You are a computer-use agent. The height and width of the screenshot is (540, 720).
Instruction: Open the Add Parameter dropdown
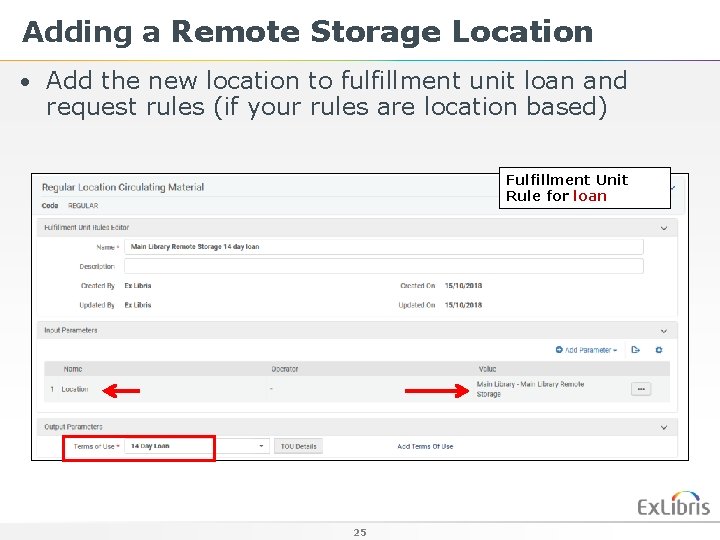(586, 350)
